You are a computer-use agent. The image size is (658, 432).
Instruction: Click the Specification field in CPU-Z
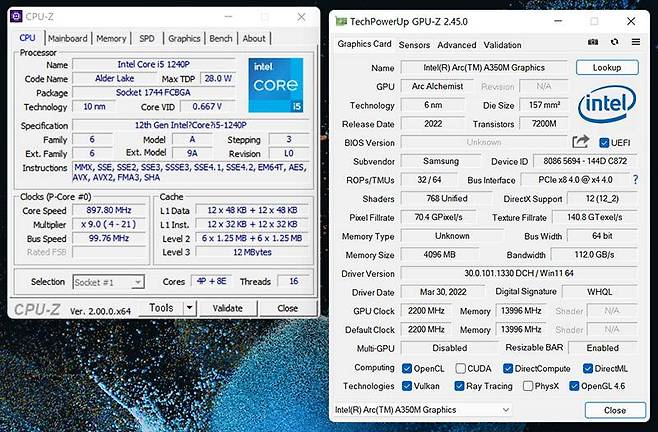tap(191, 125)
